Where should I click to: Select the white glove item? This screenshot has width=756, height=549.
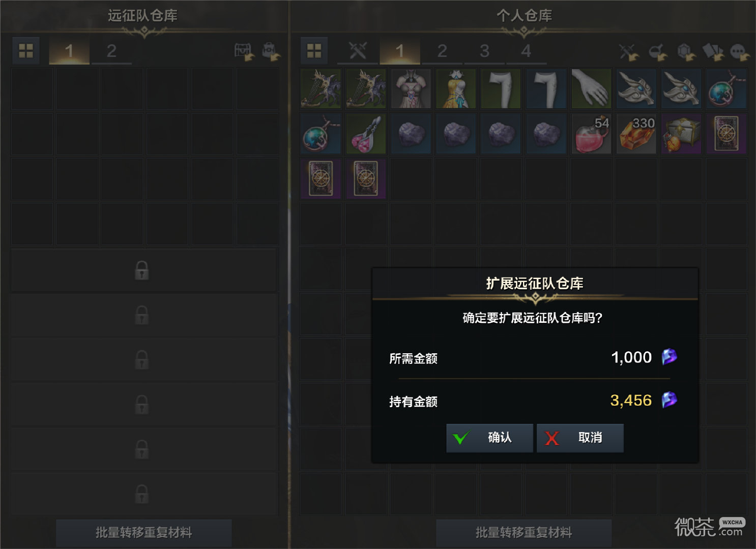[591, 89]
